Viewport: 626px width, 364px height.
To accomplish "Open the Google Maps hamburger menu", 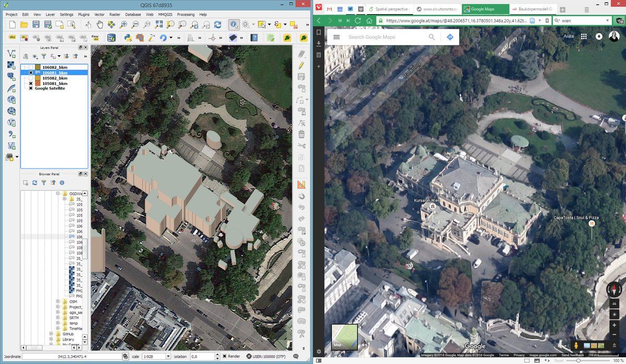I will coord(336,37).
